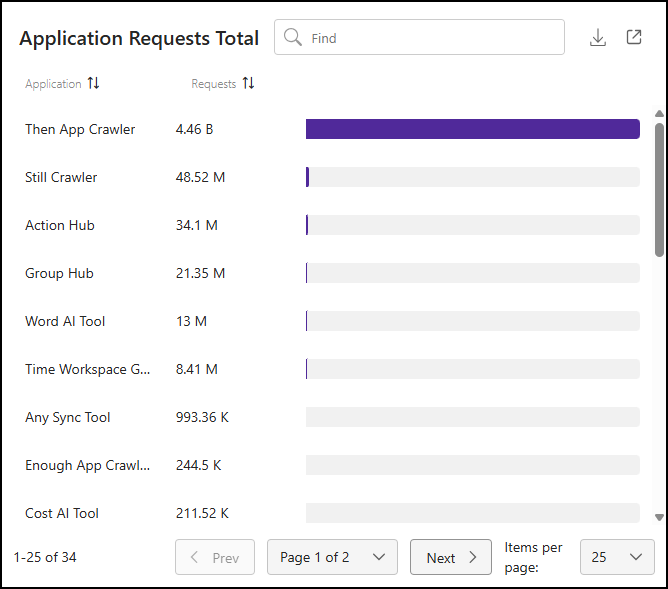Viewport: 668px width, 589px height.
Task: Click the 4.46 B requests value
Action: coord(194,129)
